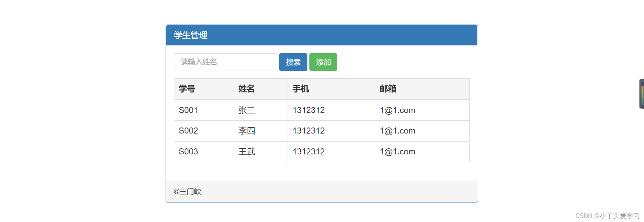Click the email 1@1.com in 李四's row

tap(397, 131)
